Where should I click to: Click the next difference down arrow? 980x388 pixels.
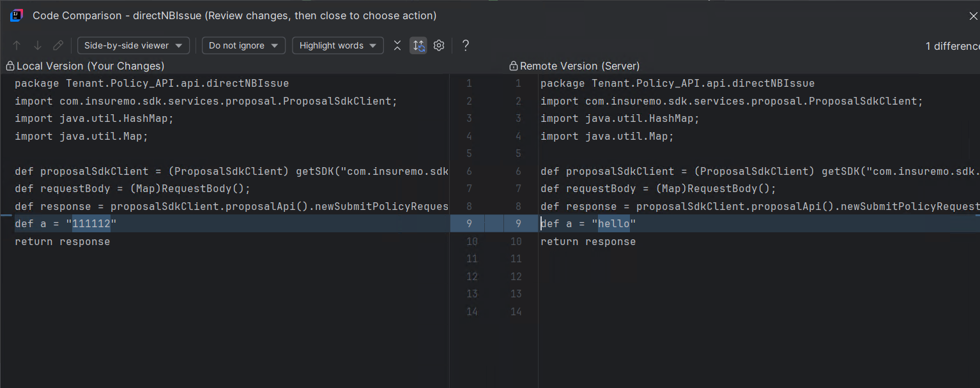[38, 45]
